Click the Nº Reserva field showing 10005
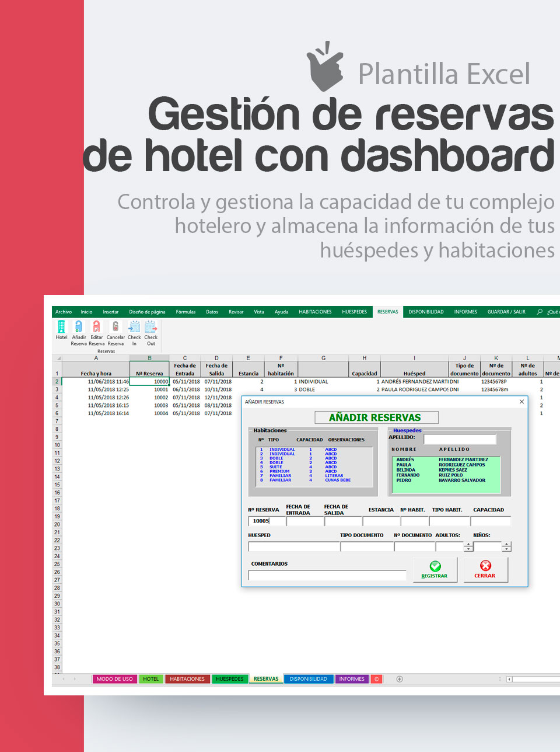 coord(267,521)
